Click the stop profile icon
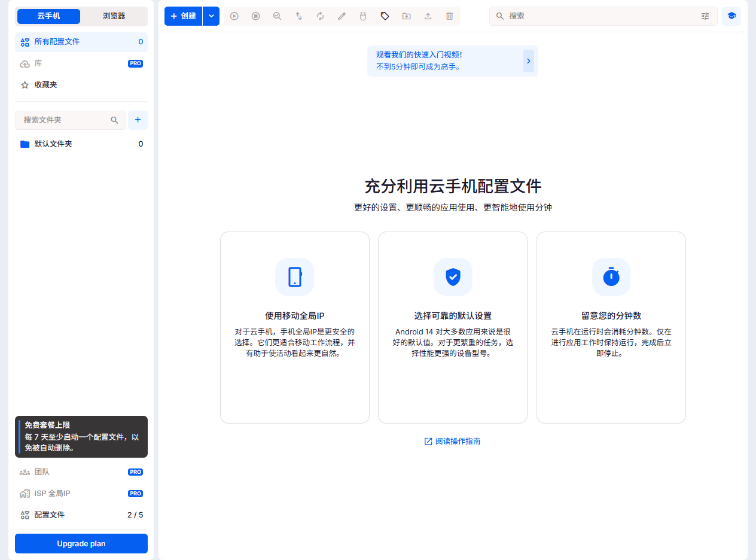756x560 pixels. tap(256, 16)
